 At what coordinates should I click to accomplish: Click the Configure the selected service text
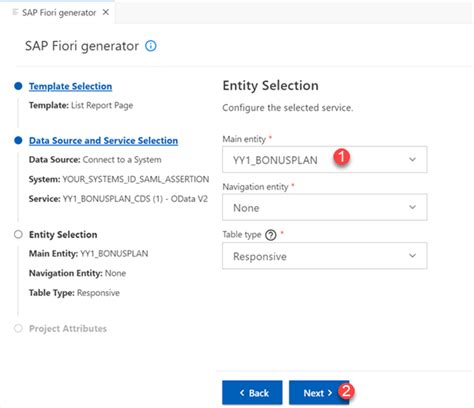pyautogui.click(x=288, y=108)
